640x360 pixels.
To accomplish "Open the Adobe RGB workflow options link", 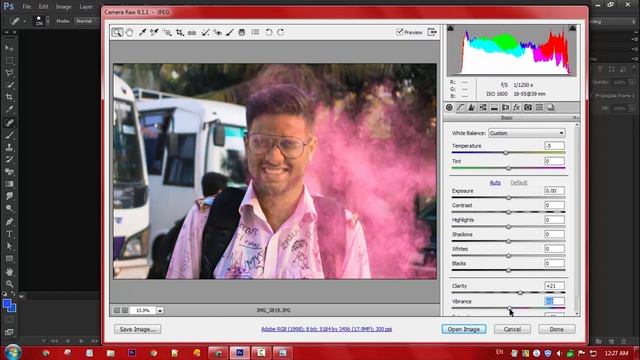I will click(x=327, y=329).
